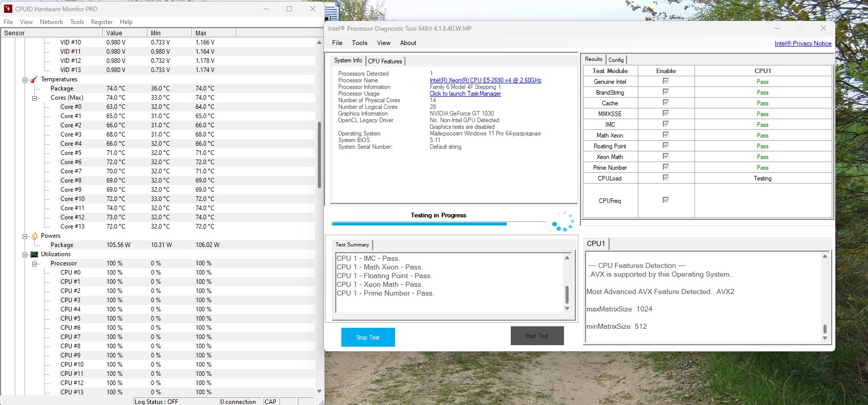Toggle the BrandString test checkbox
This screenshot has height=405, width=868.
tap(666, 92)
